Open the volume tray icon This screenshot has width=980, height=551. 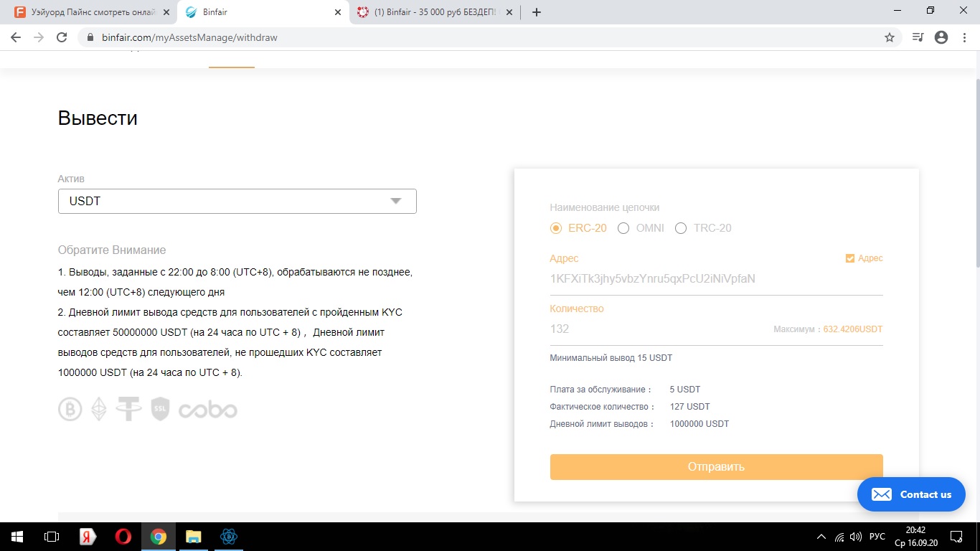[855, 537]
